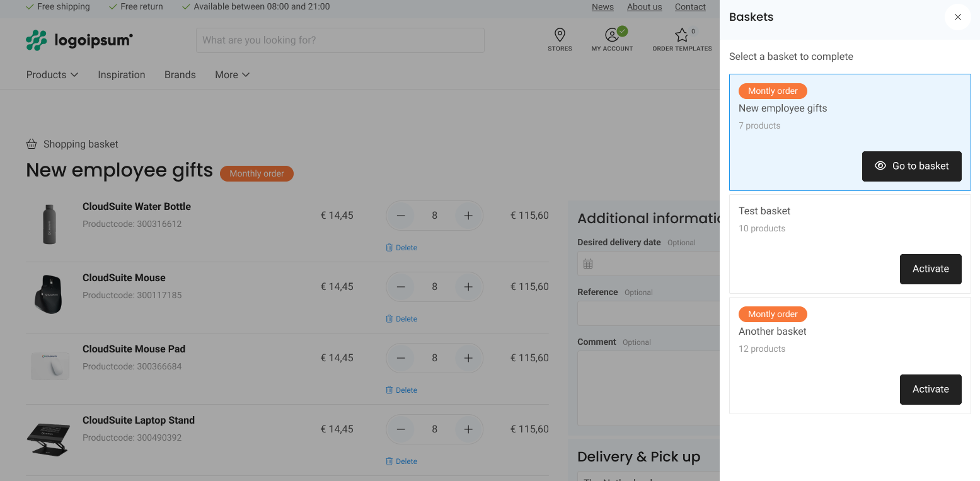Decrease CloudSuite Mouse quantity with minus
This screenshot has height=481, width=980.
401,287
